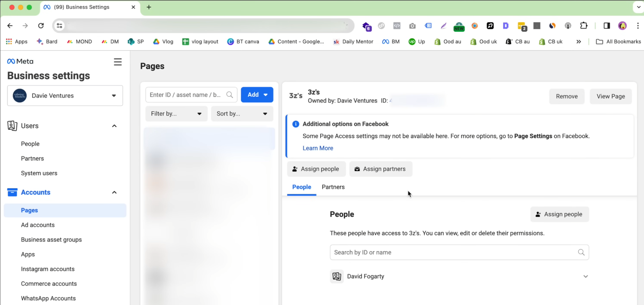Open Chrome side panel icon
Image resolution: width=644 pixels, height=305 pixels.
(x=607, y=26)
